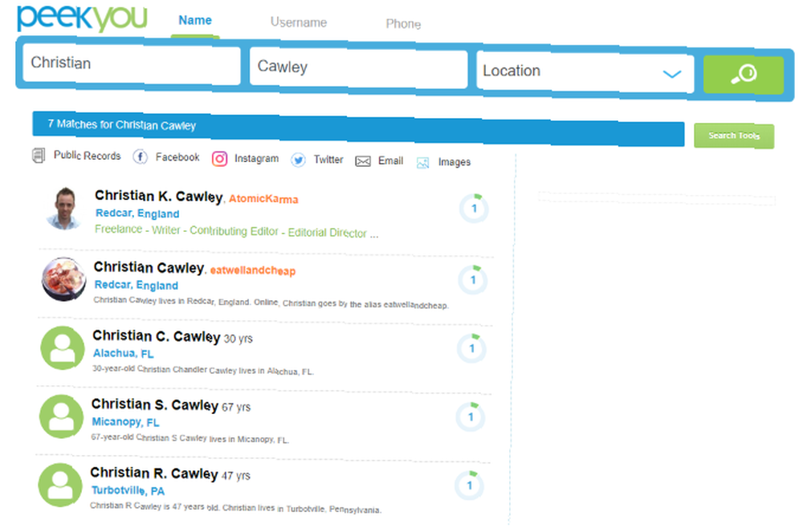
Task: Switch to the Phone search tab
Action: click(x=404, y=24)
